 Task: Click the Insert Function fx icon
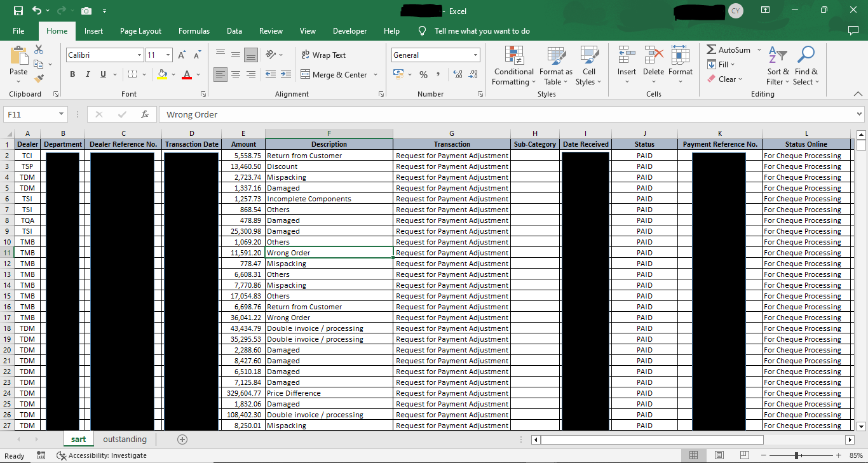click(145, 114)
